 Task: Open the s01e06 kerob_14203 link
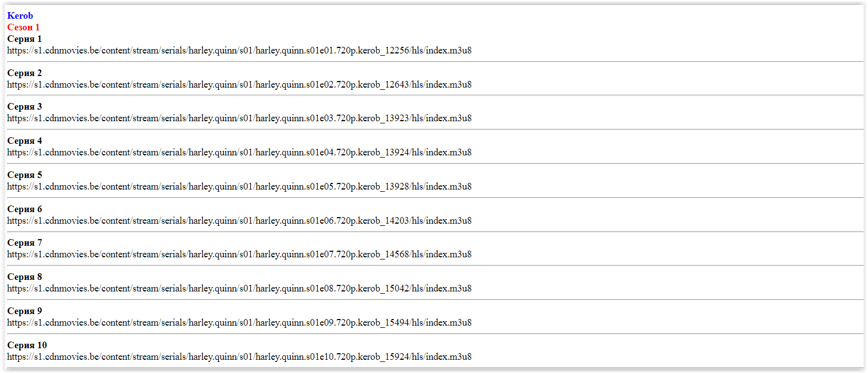239,220
